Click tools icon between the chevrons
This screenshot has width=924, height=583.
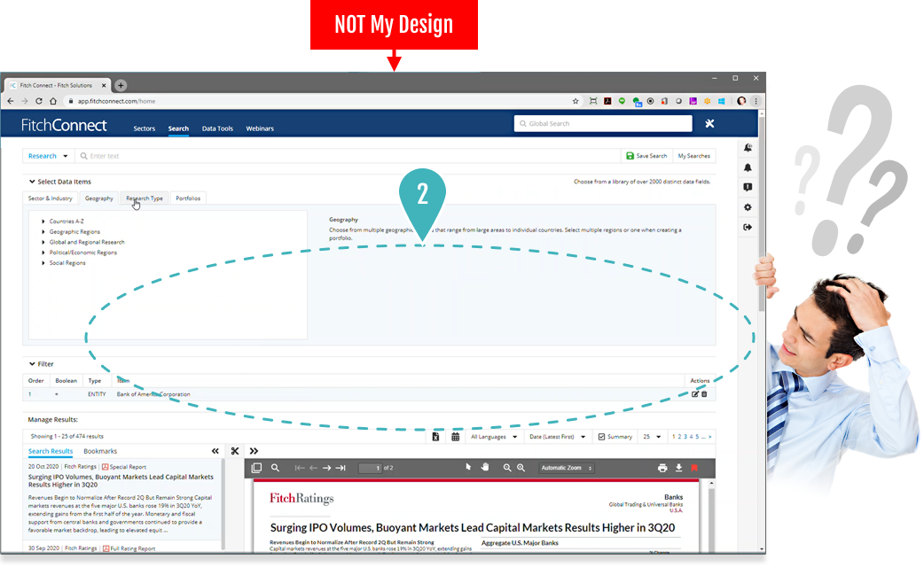pyautogui.click(x=234, y=452)
